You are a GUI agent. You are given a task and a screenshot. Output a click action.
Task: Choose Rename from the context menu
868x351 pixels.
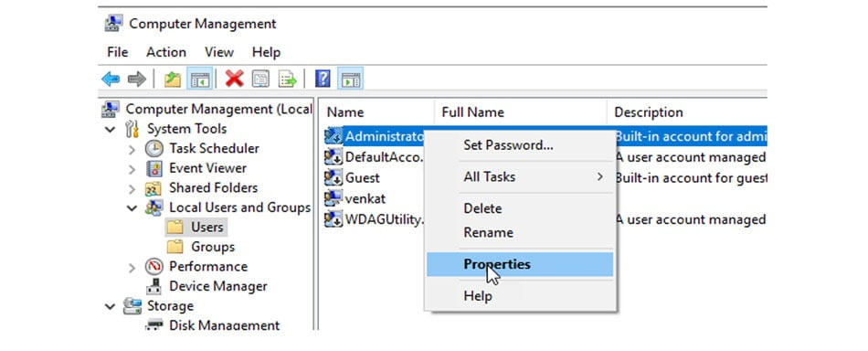click(520, 232)
